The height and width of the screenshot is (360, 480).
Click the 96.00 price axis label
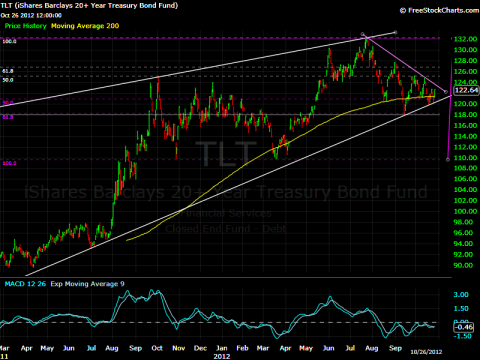point(463,233)
